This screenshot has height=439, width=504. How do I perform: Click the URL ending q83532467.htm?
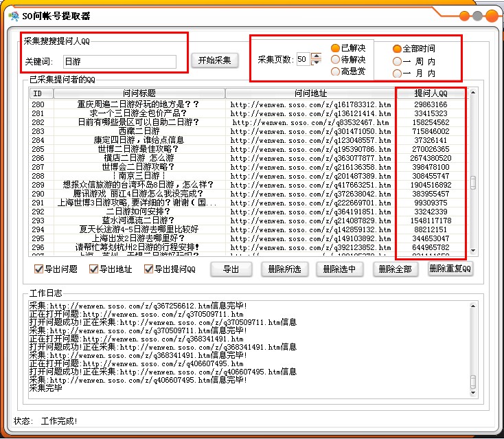click(310, 122)
